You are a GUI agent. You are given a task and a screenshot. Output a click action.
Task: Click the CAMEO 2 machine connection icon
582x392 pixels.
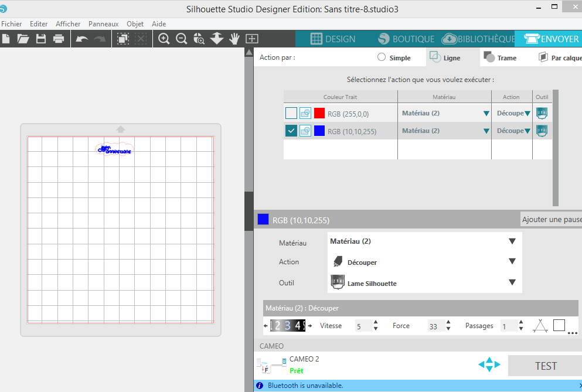(x=271, y=366)
